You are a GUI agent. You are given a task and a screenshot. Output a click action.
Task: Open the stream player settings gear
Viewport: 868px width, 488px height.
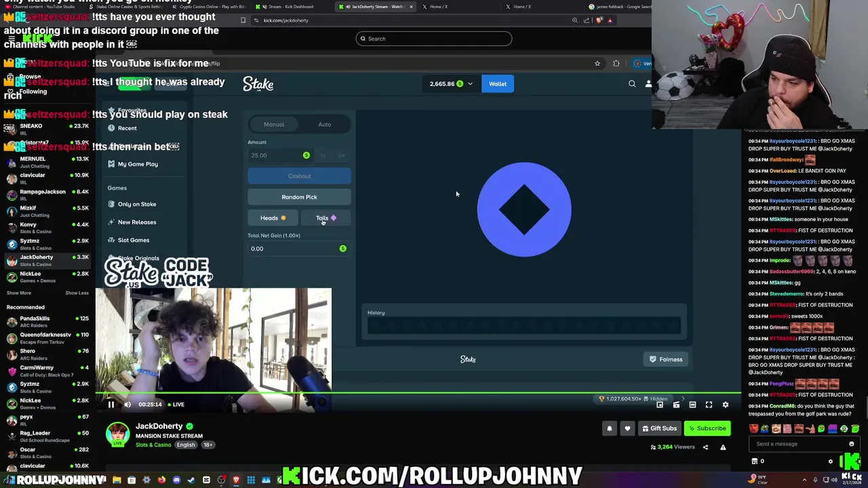[x=725, y=405]
